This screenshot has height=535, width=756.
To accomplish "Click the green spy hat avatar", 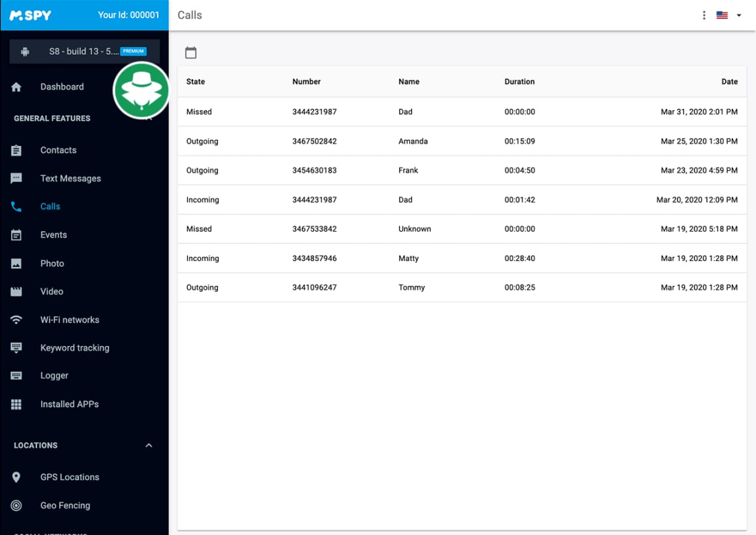I will (x=141, y=90).
